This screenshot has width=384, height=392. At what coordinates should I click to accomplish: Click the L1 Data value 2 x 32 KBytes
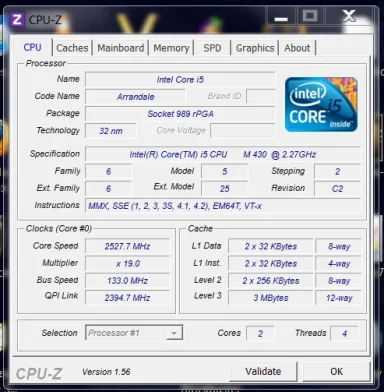click(x=271, y=246)
